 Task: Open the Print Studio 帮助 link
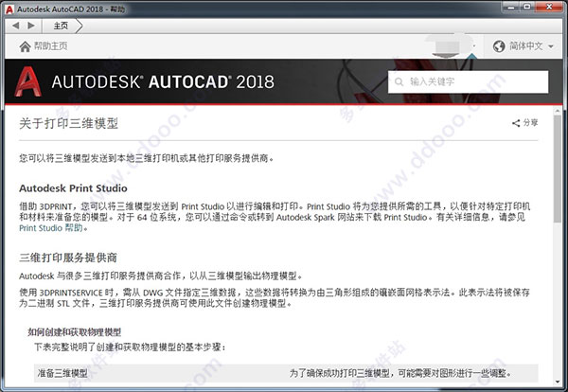coord(51,228)
